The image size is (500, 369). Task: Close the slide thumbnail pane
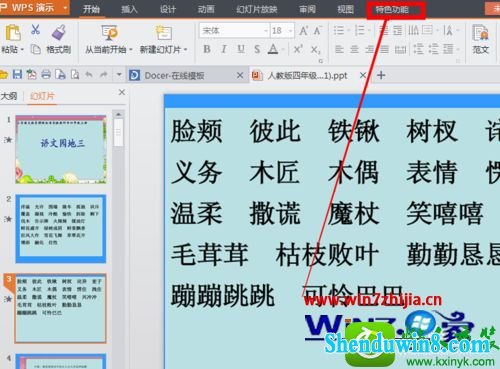coord(122,92)
